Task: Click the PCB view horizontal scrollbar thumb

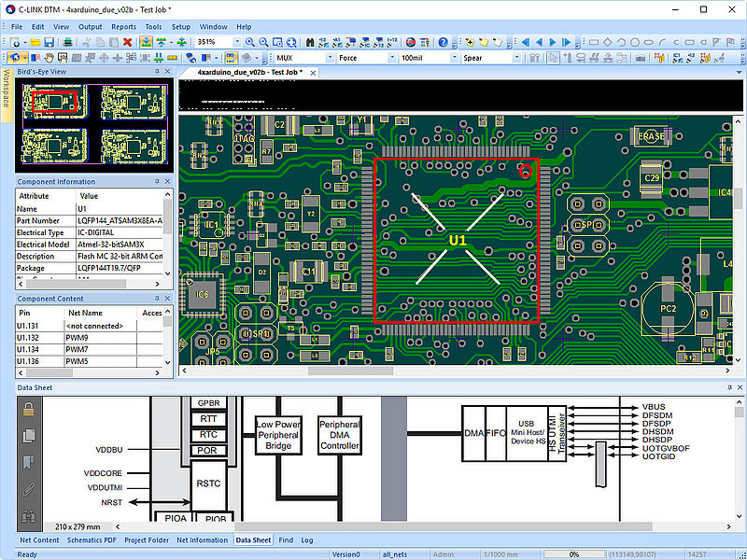Action: (x=351, y=371)
